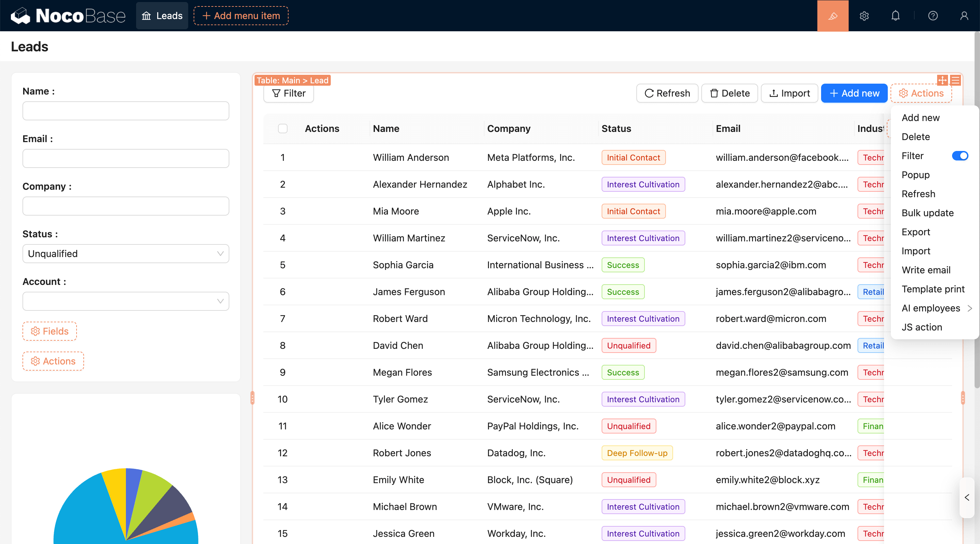Image resolution: width=980 pixels, height=544 pixels.
Task: Select all rows header checkbox
Action: pyautogui.click(x=283, y=129)
